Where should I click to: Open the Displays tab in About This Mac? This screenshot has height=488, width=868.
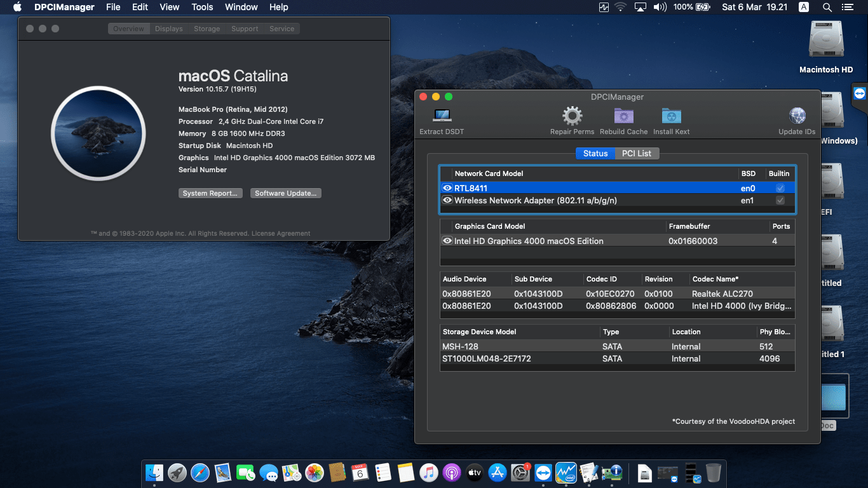point(169,29)
